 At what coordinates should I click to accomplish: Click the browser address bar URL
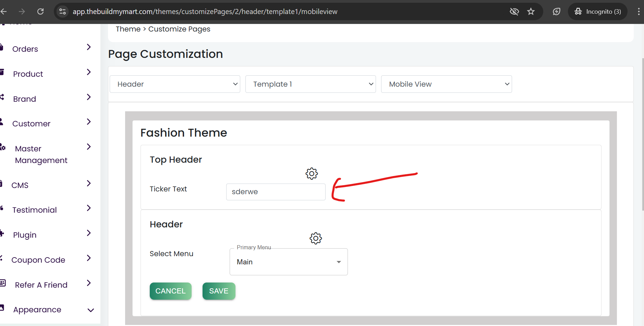coord(205,12)
